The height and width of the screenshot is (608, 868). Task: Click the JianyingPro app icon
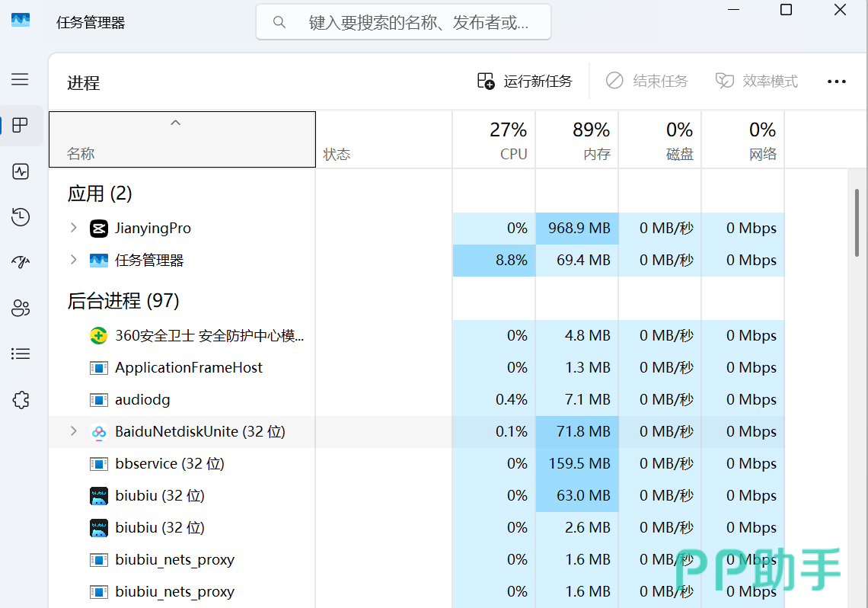tap(98, 228)
